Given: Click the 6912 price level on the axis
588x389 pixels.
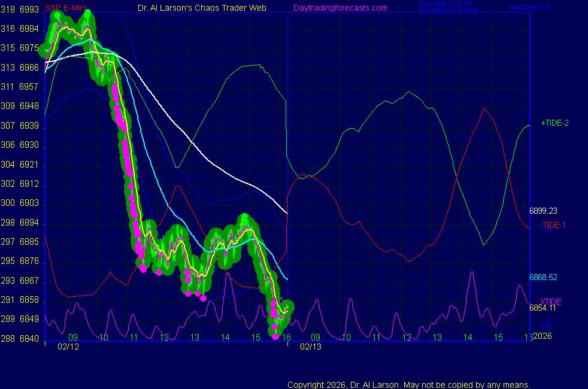Looking at the screenshot, I should click(x=29, y=184).
